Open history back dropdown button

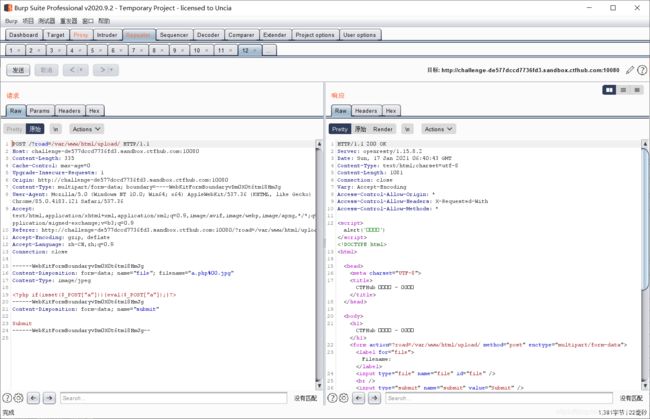75,70
